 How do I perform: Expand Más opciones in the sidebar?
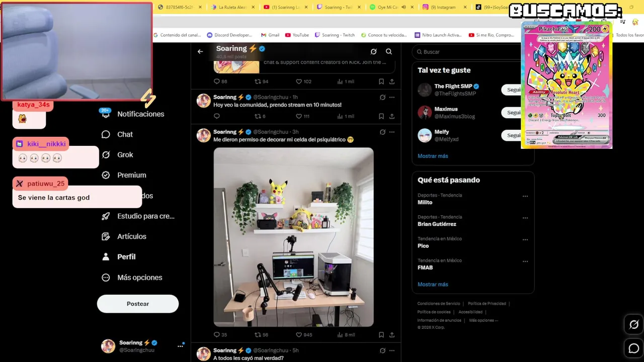132,278
